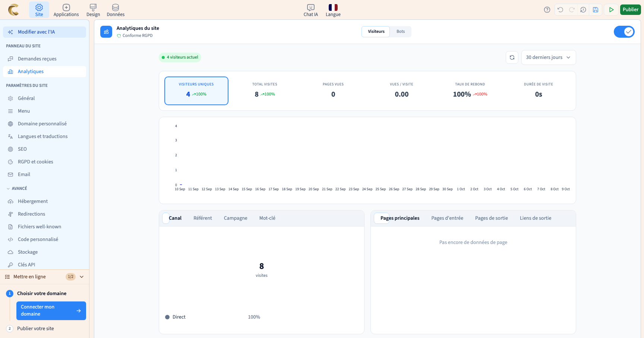The height and width of the screenshot is (338, 644).
Task: Toggle the analytics enable switch
Action: [624, 32]
